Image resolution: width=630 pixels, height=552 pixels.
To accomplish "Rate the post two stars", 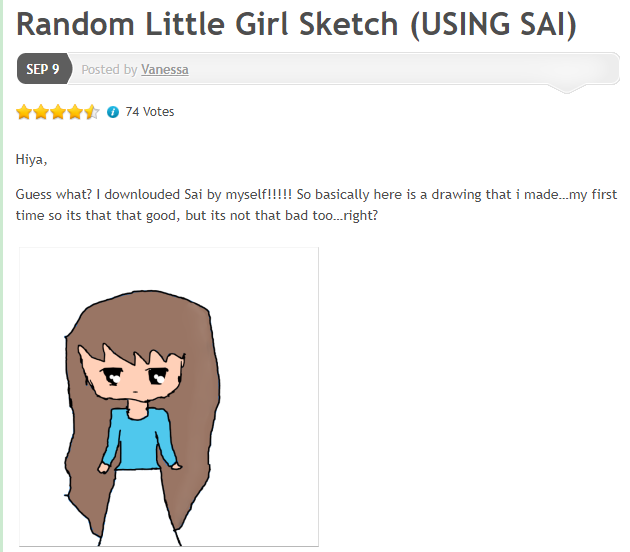I will 41,112.
